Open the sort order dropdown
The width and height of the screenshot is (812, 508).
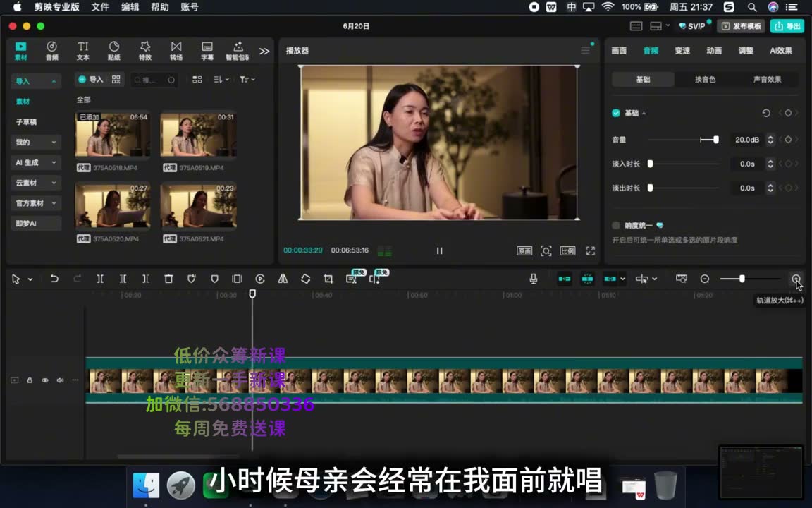[221, 79]
